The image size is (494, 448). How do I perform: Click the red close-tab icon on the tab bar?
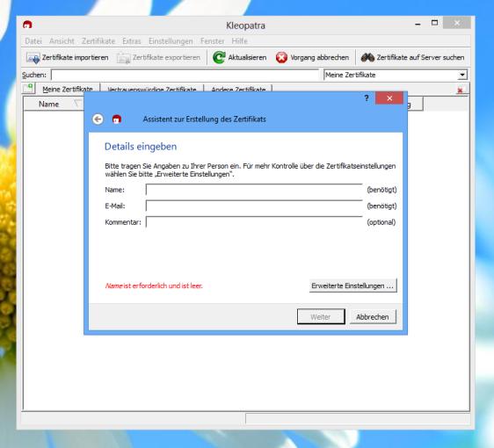(x=460, y=90)
